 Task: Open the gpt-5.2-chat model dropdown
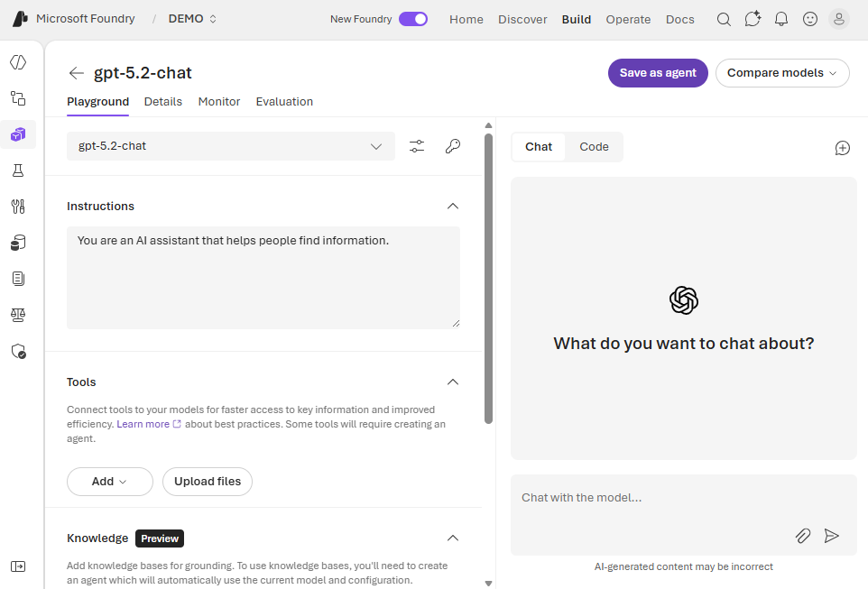tap(231, 146)
